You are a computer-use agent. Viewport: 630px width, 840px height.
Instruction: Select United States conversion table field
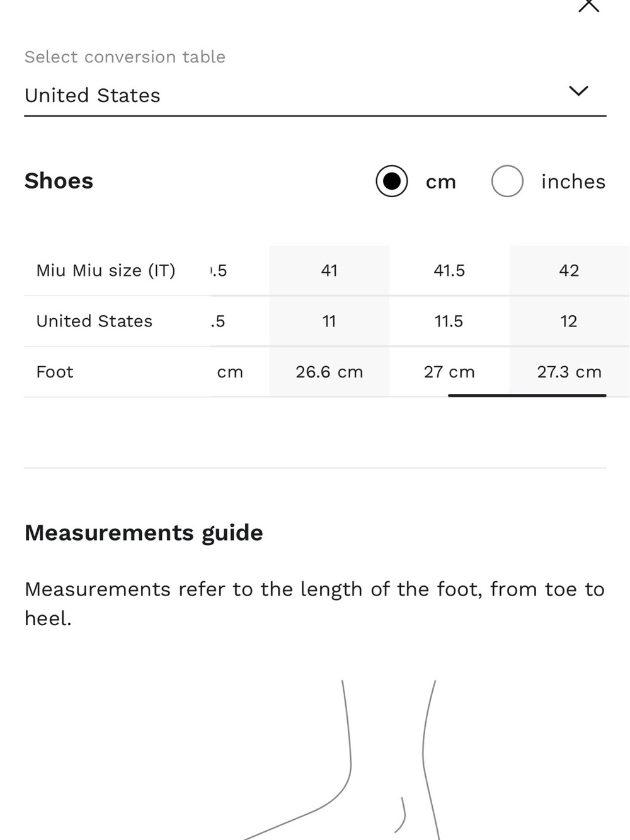tap(315, 95)
